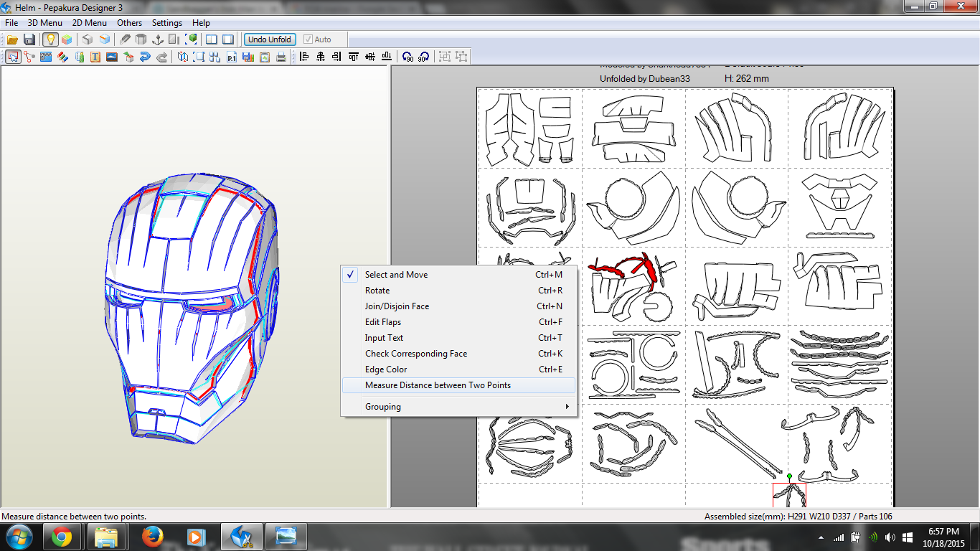Image resolution: width=980 pixels, height=551 pixels.
Task: Click the blue zipper Edit Flaps icon
Action: tap(46, 57)
